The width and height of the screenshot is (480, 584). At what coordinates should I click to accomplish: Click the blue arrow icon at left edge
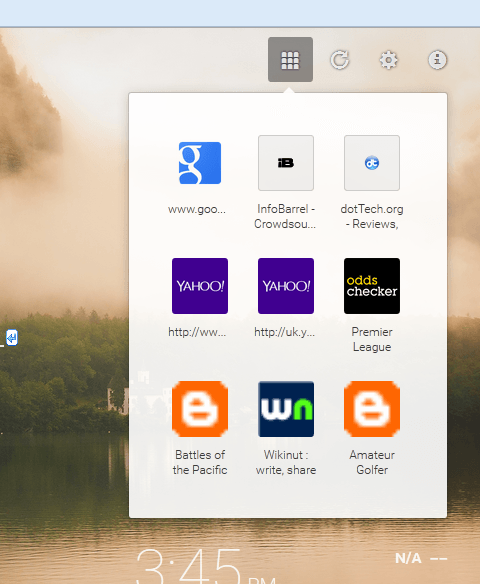coord(12,338)
